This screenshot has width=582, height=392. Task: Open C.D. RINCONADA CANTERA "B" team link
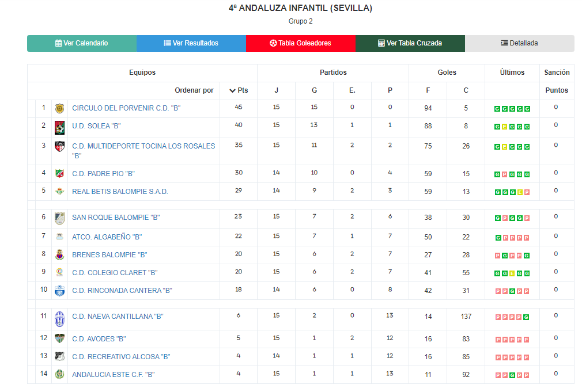122,291
